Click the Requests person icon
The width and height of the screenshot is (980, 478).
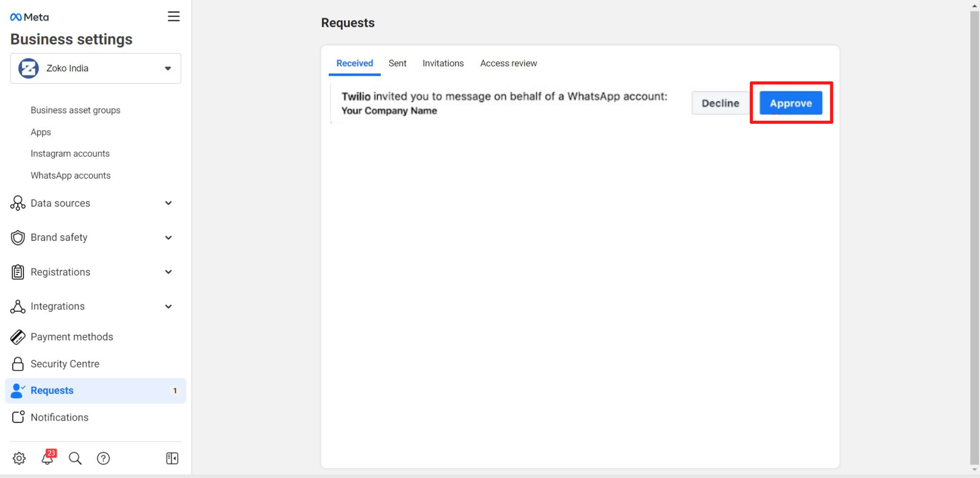click(x=18, y=391)
